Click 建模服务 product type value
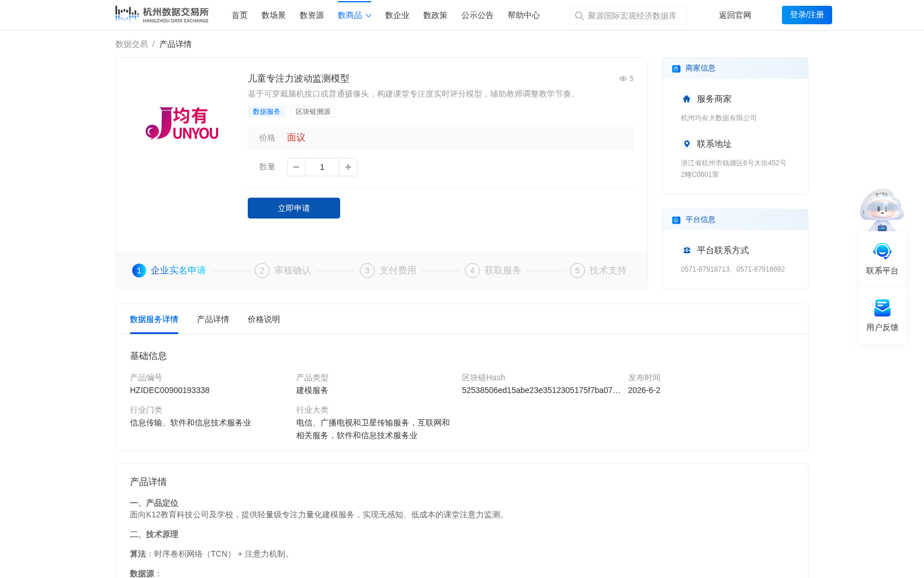This screenshot has height=578, width=924. click(x=312, y=390)
